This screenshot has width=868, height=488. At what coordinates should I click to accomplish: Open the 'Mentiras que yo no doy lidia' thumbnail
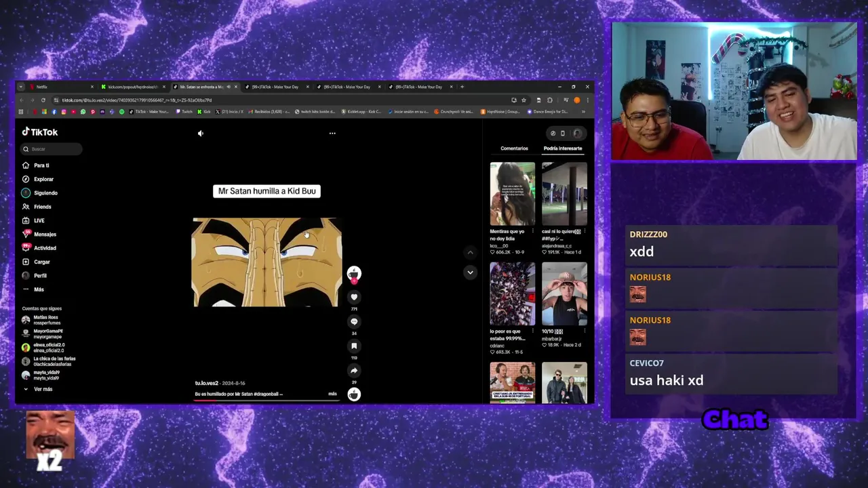pos(513,194)
